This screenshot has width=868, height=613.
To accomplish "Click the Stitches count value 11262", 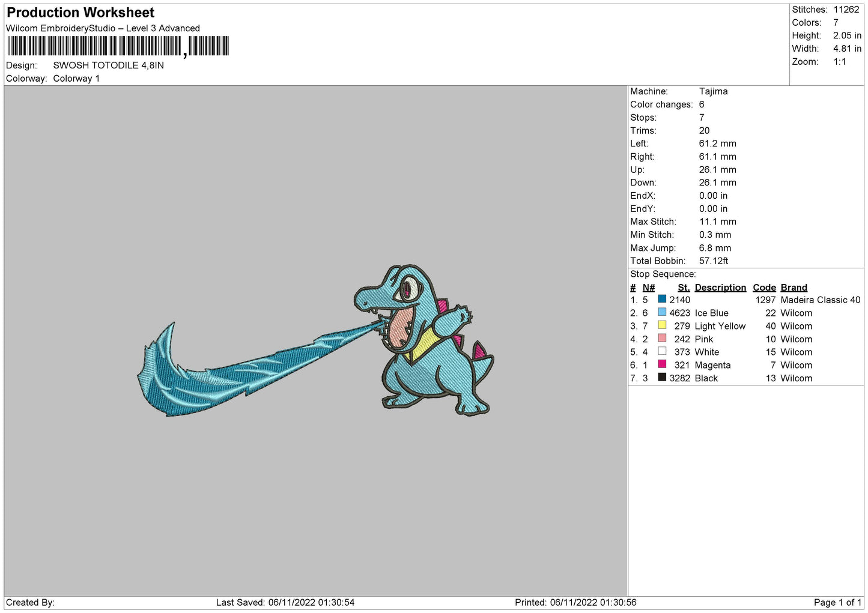I will click(846, 10).
